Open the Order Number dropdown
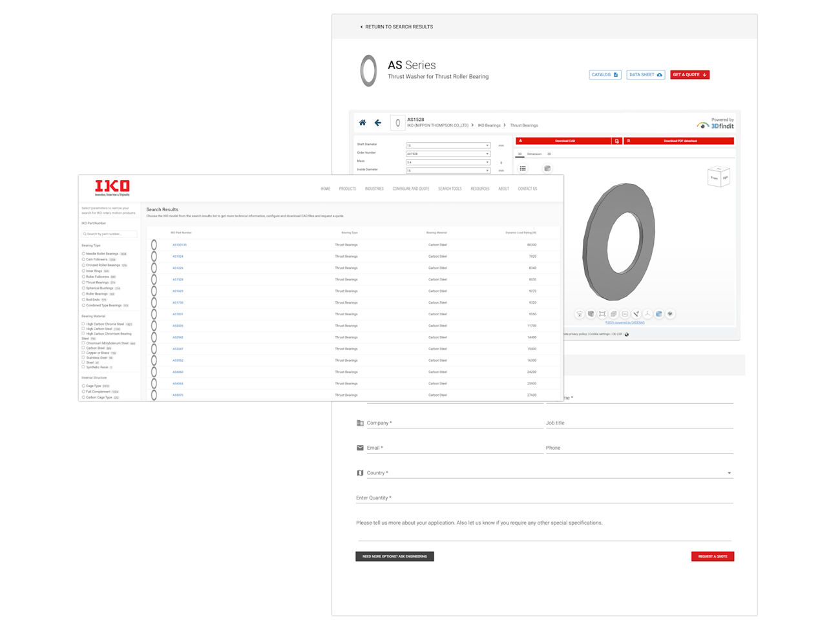Screen dimensions: 840x630 448,154
